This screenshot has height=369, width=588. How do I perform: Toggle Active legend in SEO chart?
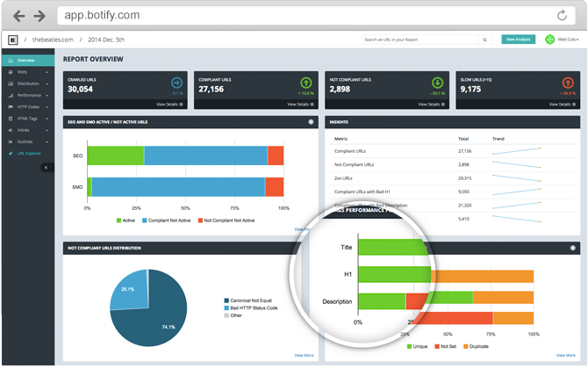(x=125, y=221)
